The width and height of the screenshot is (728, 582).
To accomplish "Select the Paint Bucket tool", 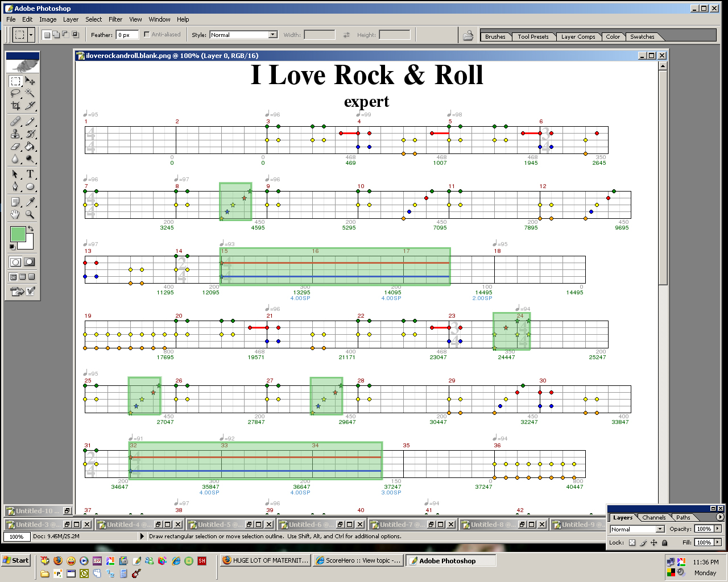I will [30, 146].
